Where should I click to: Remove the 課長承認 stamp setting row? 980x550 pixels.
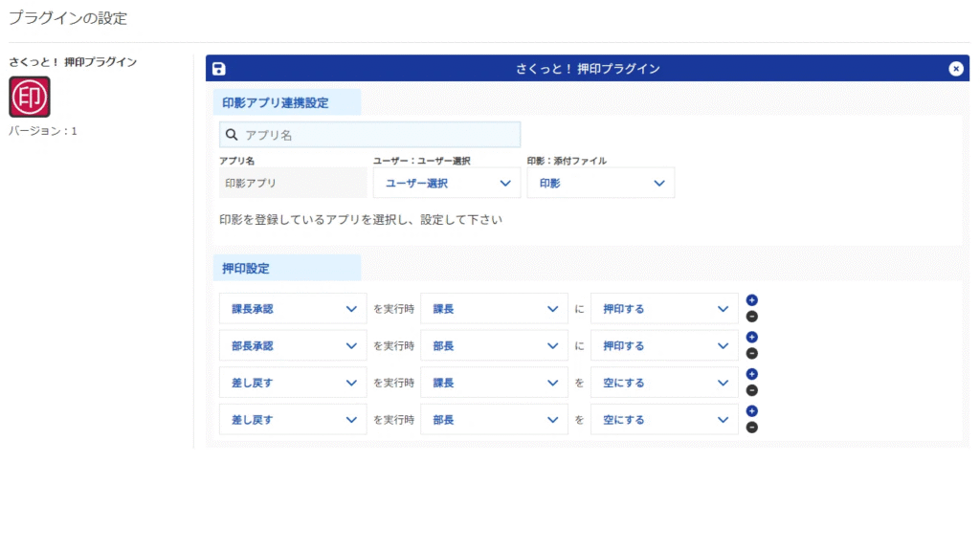click(751, 317)
